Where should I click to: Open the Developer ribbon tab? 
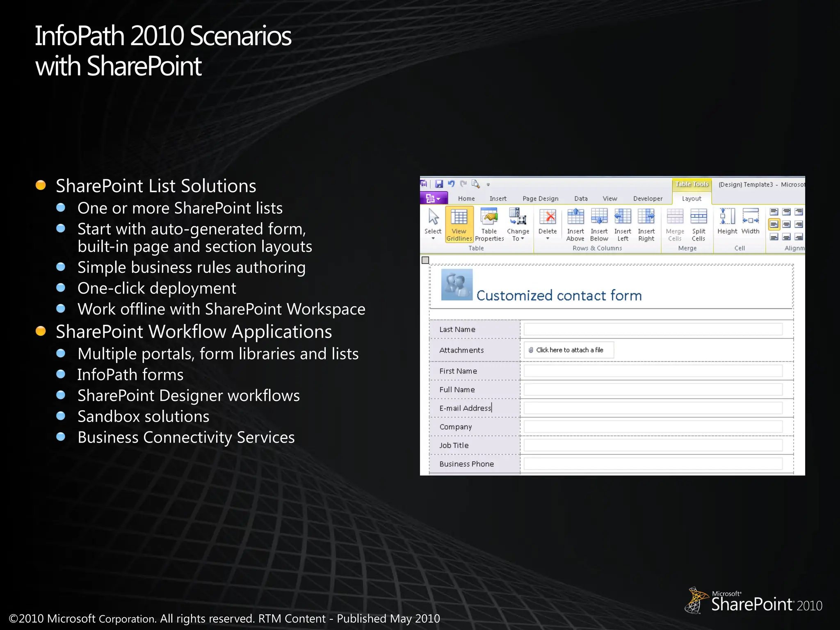tap(648, 199)
